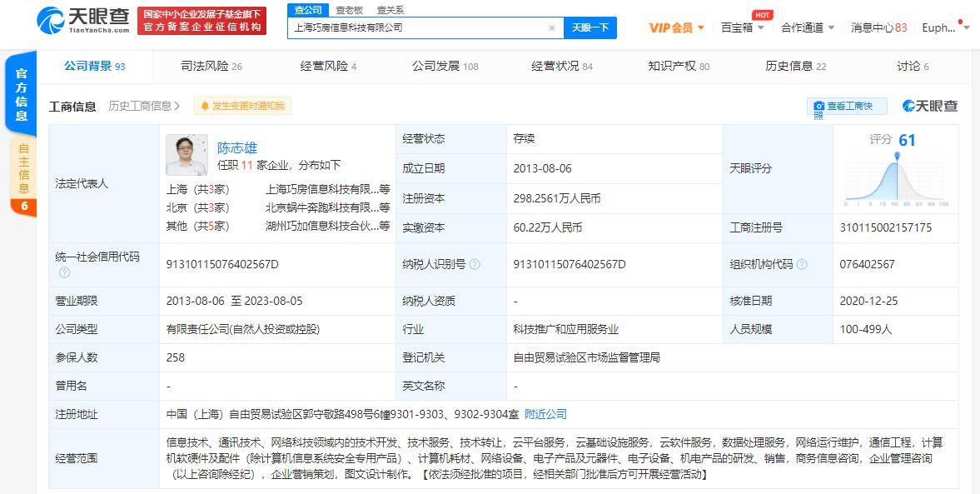Screen dimensions: 980x494
Task: Click the bell icon for change notification
Action: point(205,107)
